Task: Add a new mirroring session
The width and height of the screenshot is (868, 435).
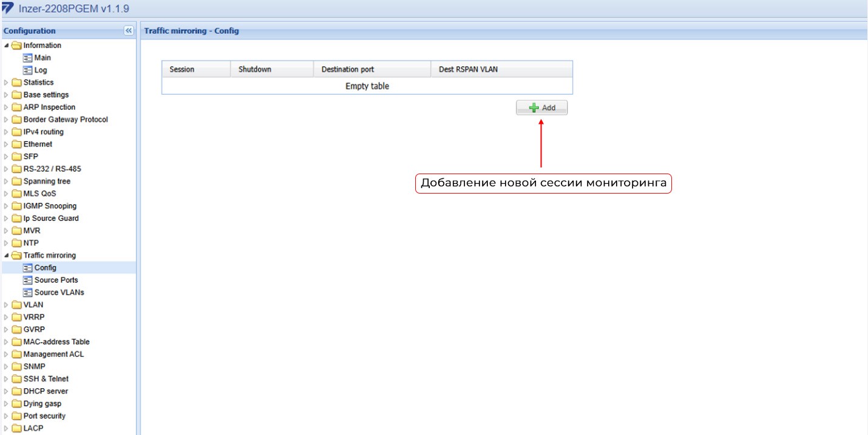Action: click(x=542, y=108)
